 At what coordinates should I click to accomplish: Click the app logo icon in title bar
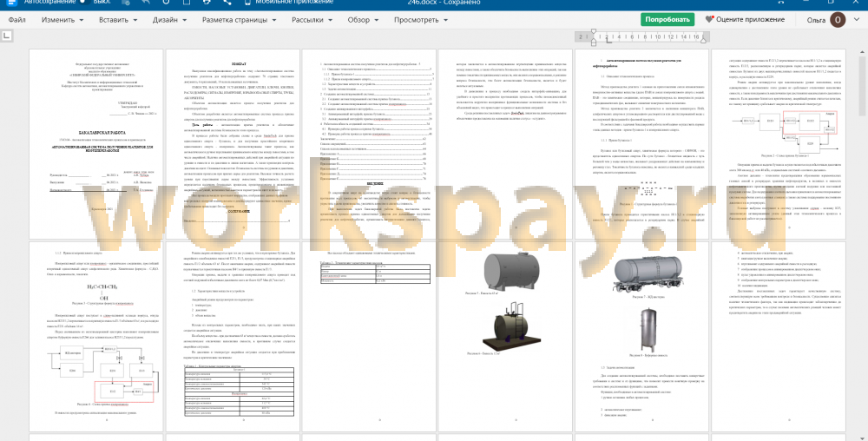coord(11,3)
